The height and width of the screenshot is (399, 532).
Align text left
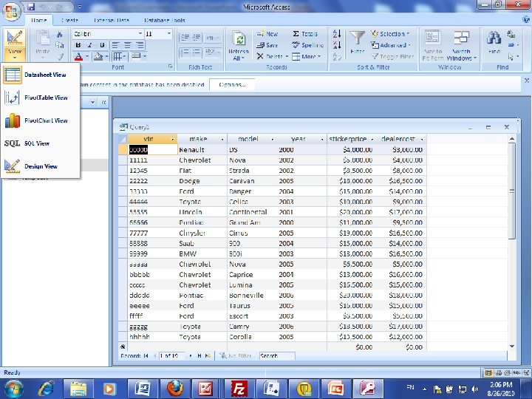[115, 45]
